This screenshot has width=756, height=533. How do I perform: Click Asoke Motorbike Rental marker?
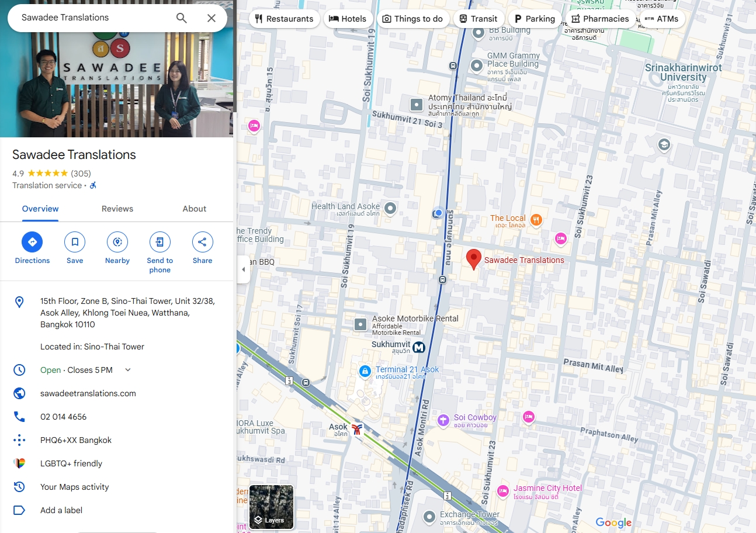[361, 324]
